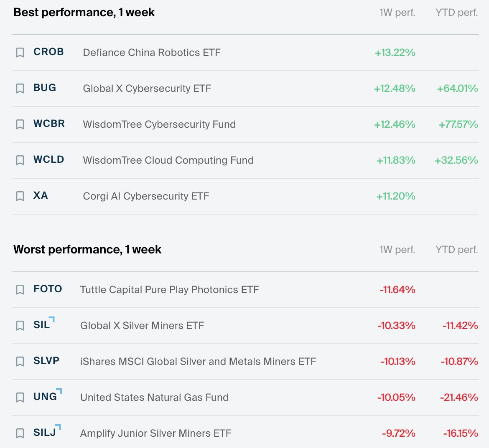The image size is (489, 448).
Task: Select WisdomTree Cybersecurity Fund name
Action: (159, 124)
